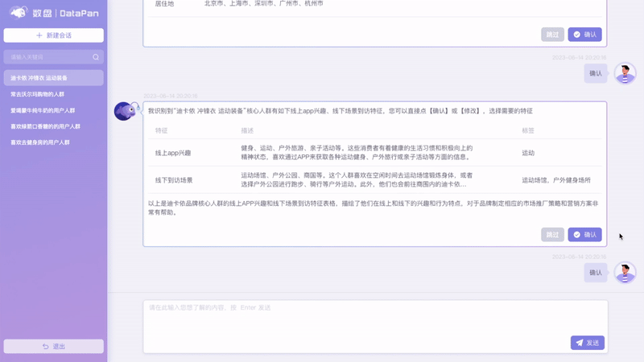644x362 pixels.
Task: Click the upper 确认 user message bubble
Action: pyautogui.click(x=596, y=73)
